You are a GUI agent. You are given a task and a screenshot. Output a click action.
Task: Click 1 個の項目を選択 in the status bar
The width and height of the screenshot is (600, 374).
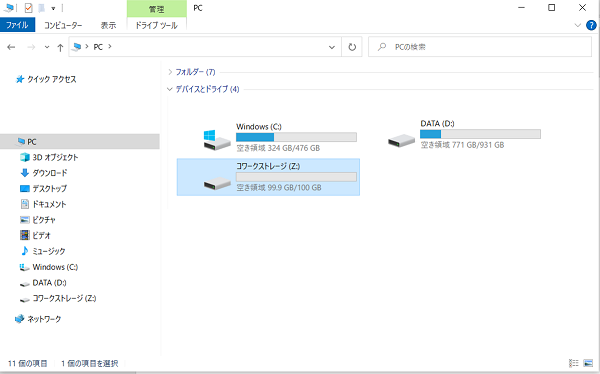pyautogui.click(x=90, y=363)
